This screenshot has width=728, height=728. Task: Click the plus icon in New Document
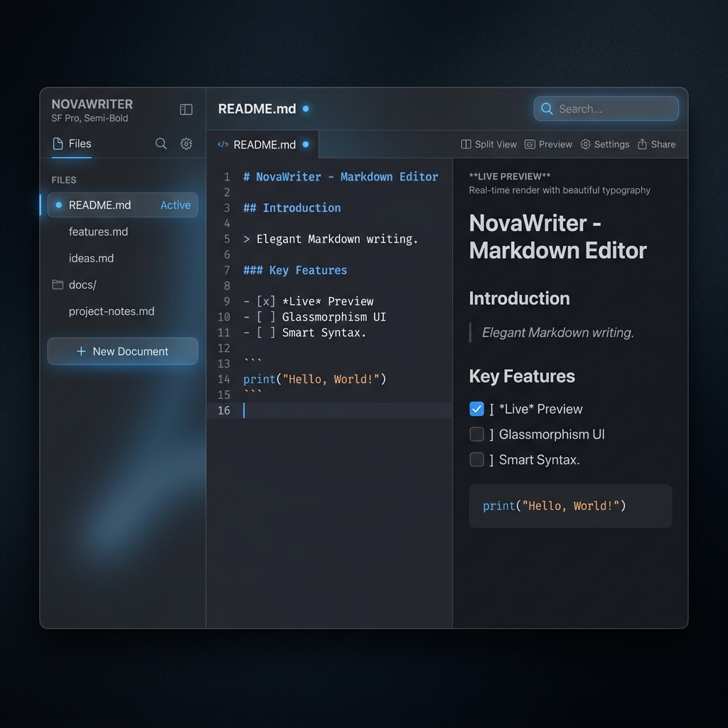81,351
